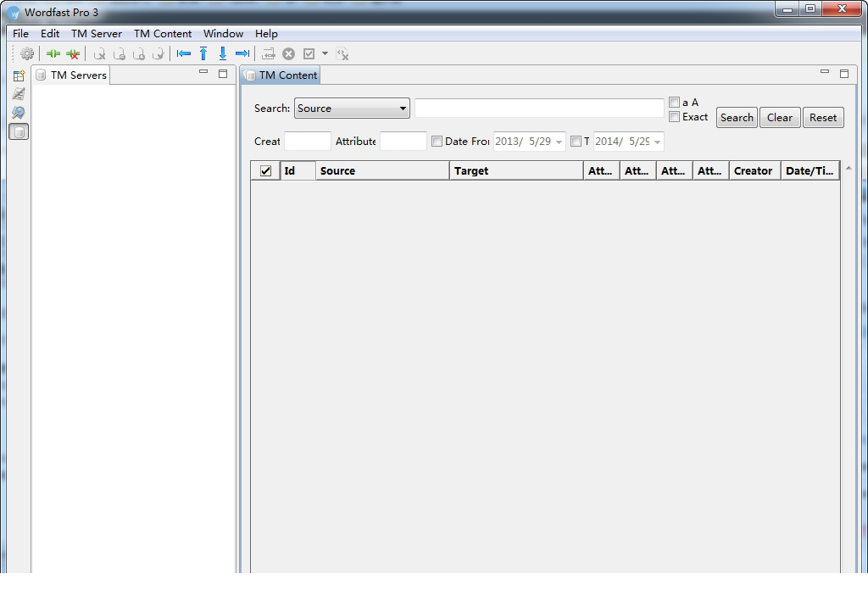Click the blue down arrow icon
The width and height of the screenshot is (868, 596).
click(223, 53)
